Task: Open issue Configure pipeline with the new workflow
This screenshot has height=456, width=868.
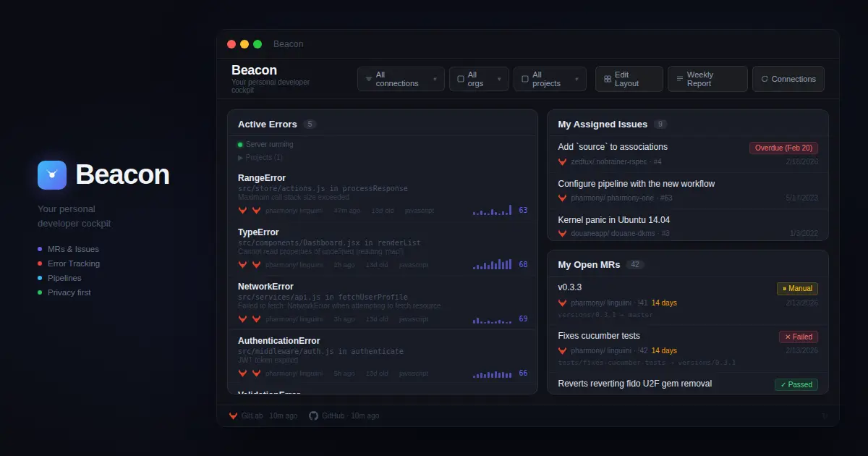Action: [x=637, y=184]
